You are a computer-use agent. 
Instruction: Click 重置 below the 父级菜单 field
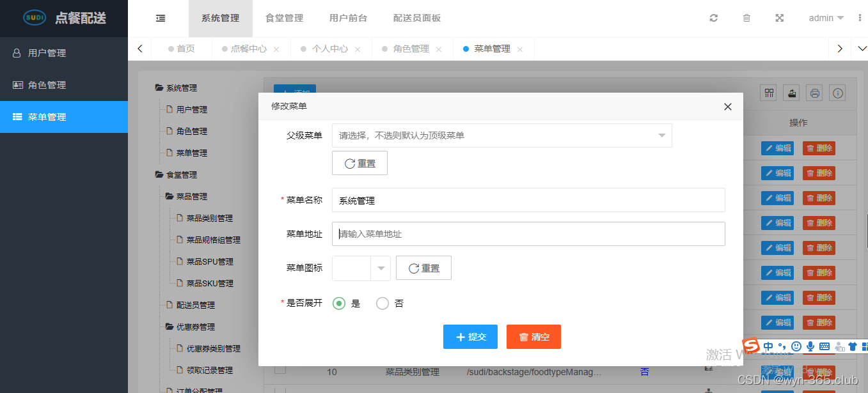pos(359,163)
